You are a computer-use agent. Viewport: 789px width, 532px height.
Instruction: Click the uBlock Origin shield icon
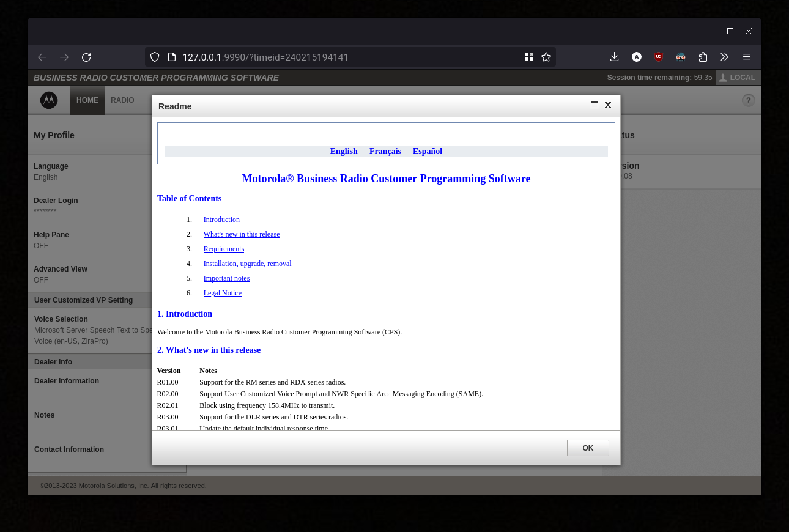pyautogui.click(x=658, y=57)
